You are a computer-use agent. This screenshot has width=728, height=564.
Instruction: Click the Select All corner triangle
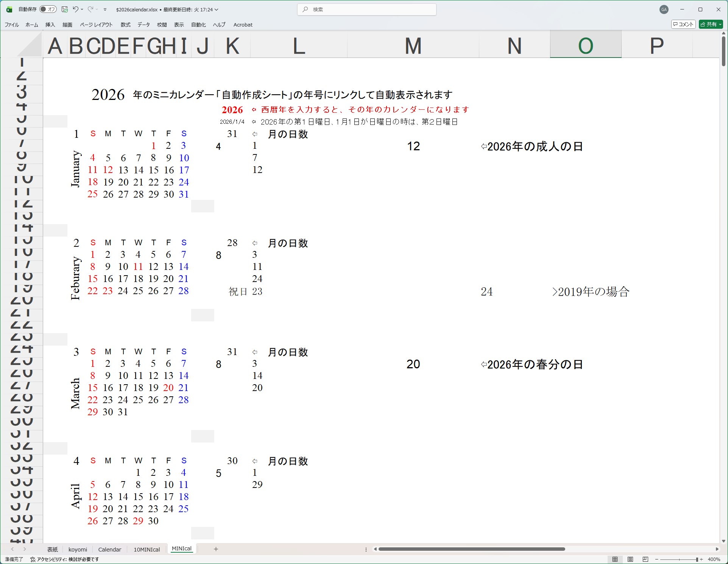[x=31, y=46]
